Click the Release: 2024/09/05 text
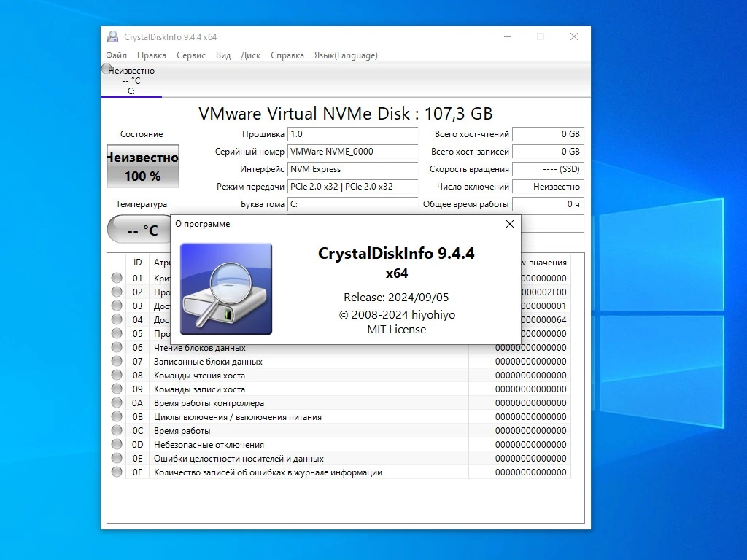 (396, 297)
